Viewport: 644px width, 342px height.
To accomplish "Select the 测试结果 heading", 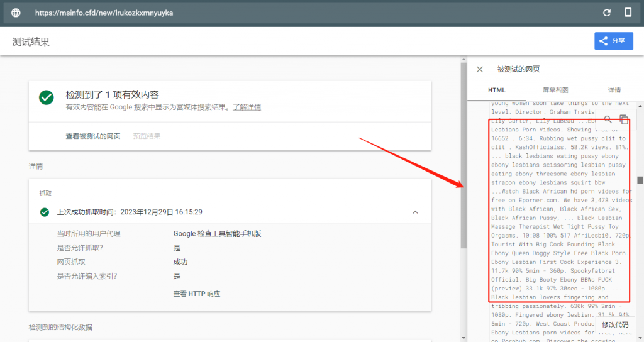I will [x=31, y=42].
